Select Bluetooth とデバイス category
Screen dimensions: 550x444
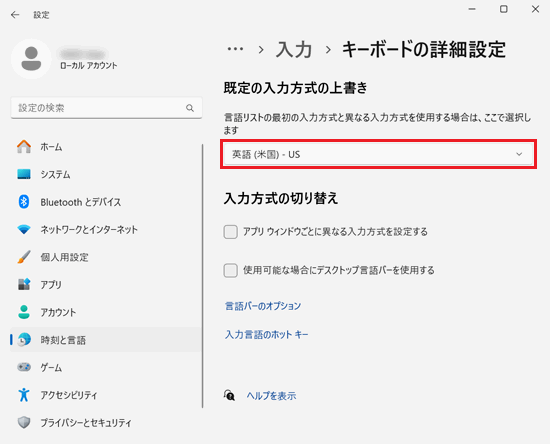(x=106, y=202)
